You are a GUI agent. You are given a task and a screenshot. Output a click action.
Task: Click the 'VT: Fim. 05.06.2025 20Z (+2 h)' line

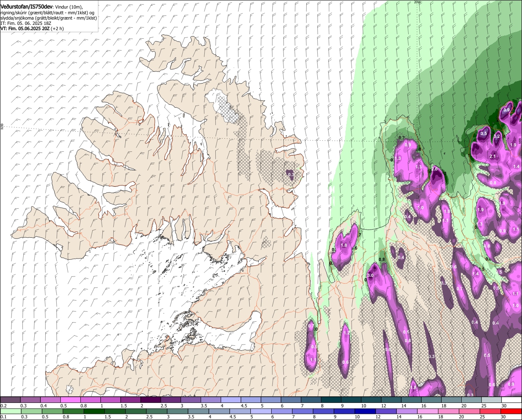pos(32,29)
